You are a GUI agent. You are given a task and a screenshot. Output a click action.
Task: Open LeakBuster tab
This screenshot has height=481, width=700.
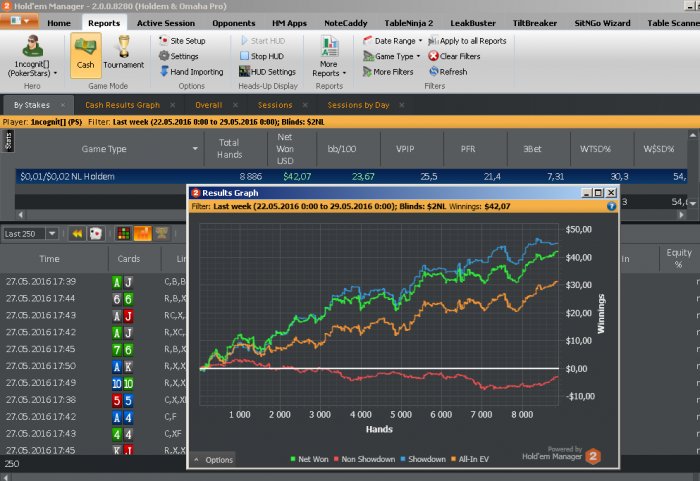pyautogui.click(x=473, y=23)
